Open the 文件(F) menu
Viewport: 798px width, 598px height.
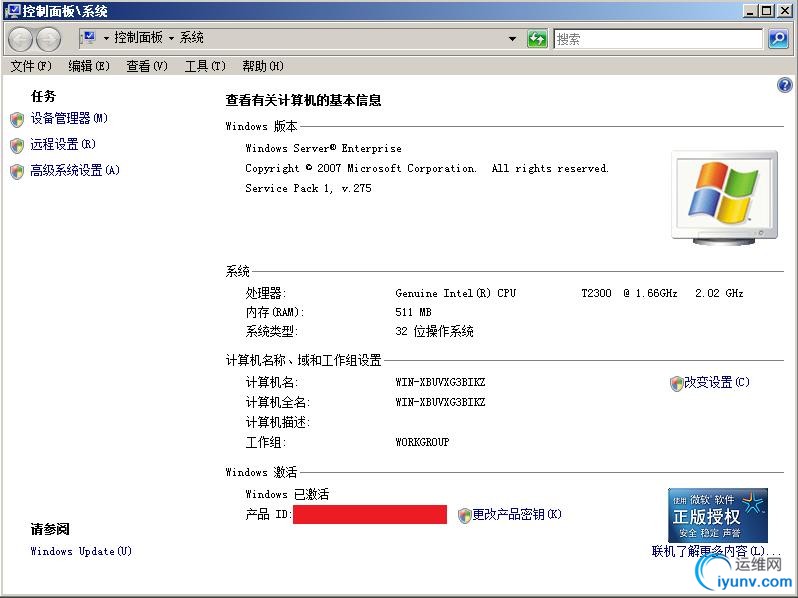click(x=31, y=66)
